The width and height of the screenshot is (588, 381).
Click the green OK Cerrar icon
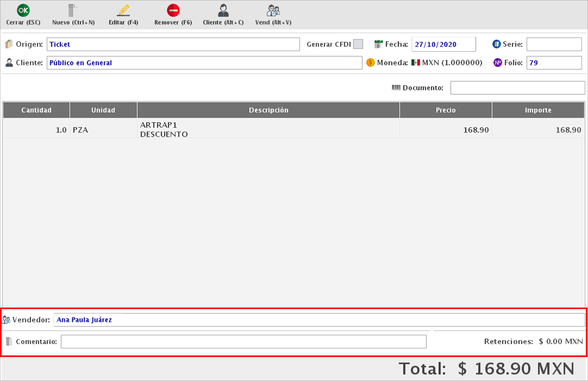23,11
